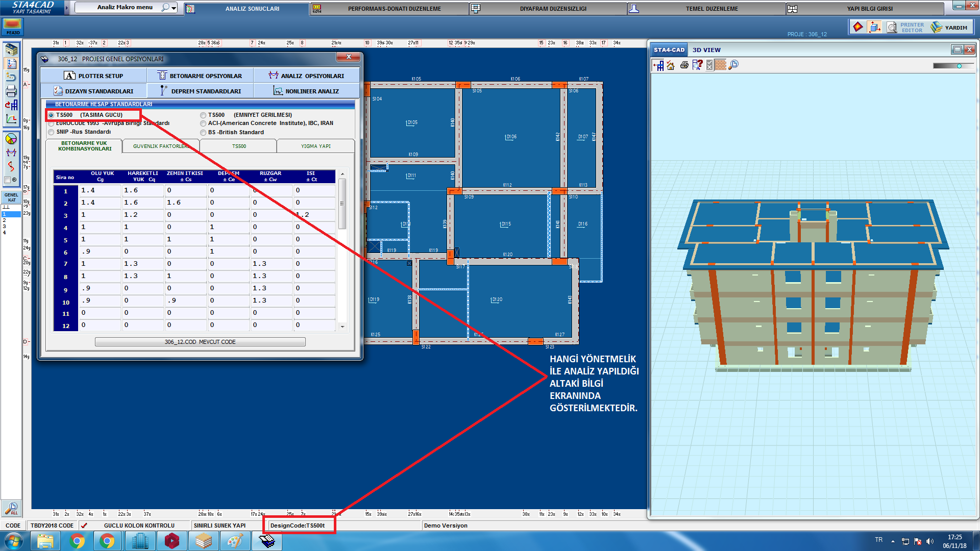Screen dimensions: 980x551
Task: Click the graph curve icon in left toolbar
Action: click(x=11, y=119)
